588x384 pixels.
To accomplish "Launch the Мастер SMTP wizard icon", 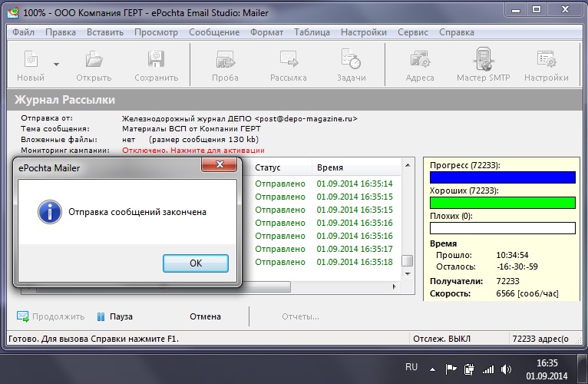I will click(x=484, y=59).
